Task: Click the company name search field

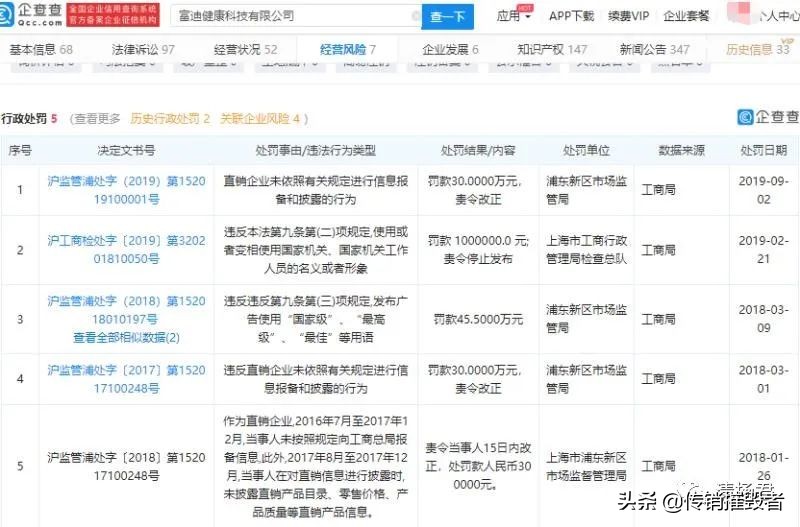Action: coord(295,16)
